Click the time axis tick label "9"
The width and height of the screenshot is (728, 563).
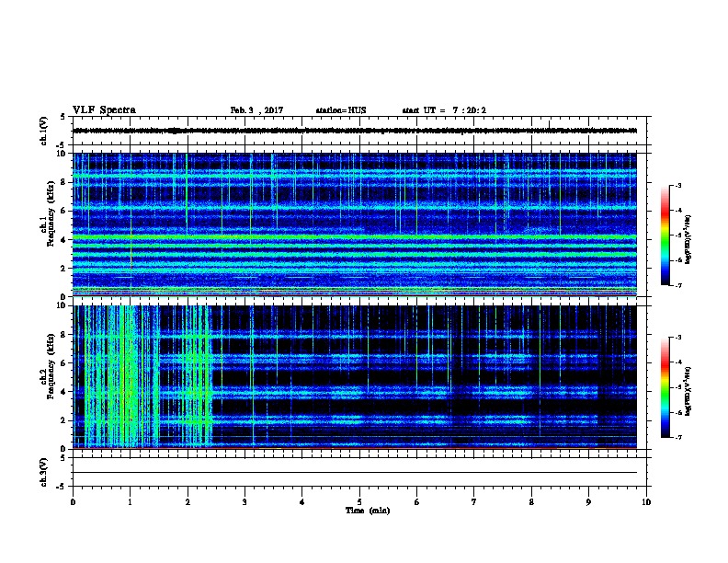(588, 502)
